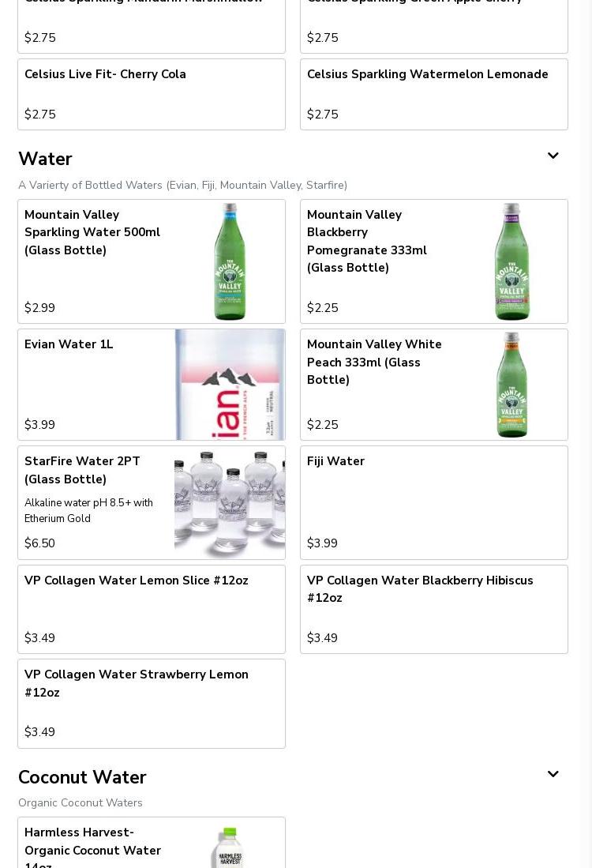
Task: Choose VP Collagen Water Blackberry Hibiscus
Action: [x=434, y=609]
